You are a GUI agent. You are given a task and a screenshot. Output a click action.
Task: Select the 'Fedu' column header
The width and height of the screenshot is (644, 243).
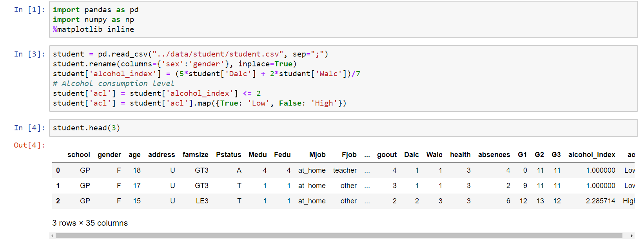point(282,155)
